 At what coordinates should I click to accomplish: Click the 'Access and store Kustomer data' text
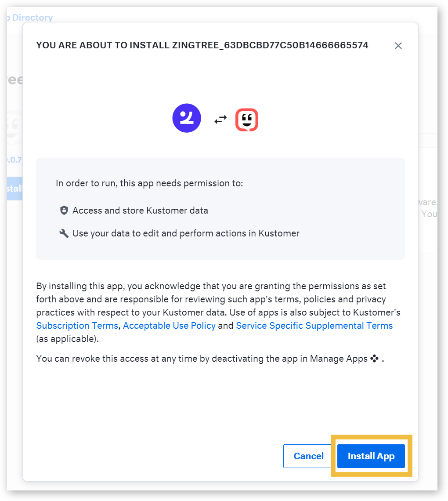click(140, 211)
